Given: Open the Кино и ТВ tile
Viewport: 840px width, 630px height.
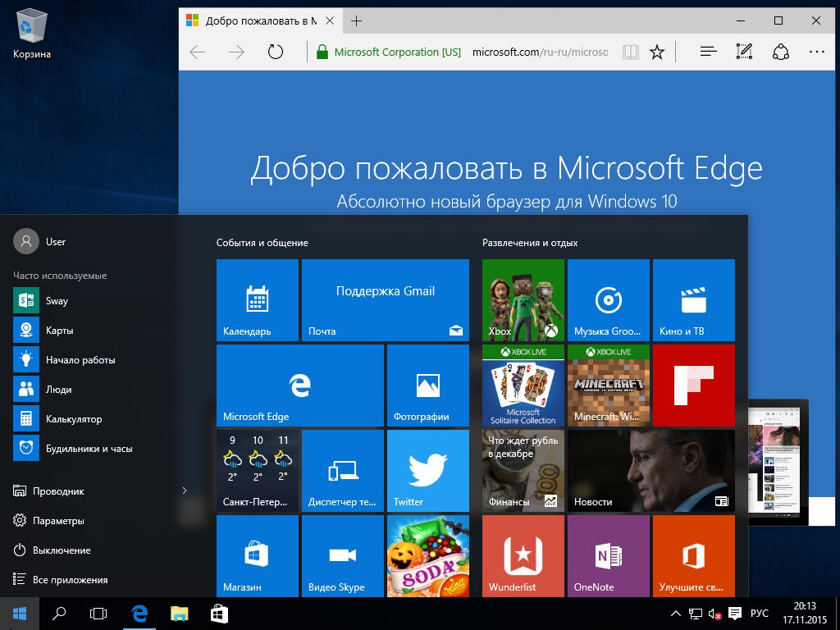Looking at the screenshot, I should pos(694,300).
